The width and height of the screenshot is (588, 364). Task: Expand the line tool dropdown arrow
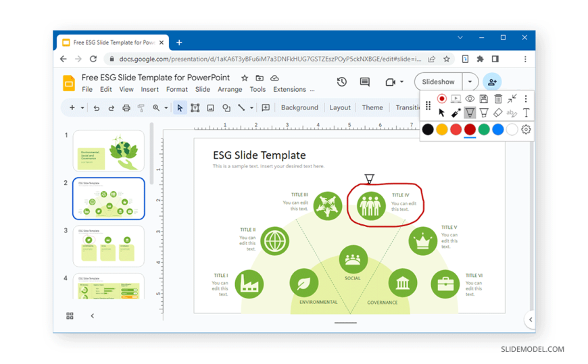click(251, 108)
